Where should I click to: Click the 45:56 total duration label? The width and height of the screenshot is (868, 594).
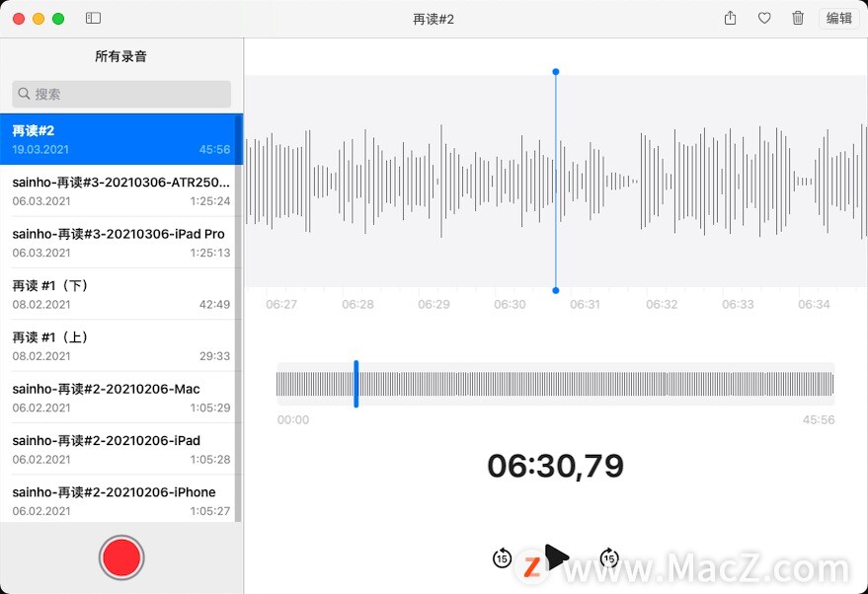coord(819,419)
